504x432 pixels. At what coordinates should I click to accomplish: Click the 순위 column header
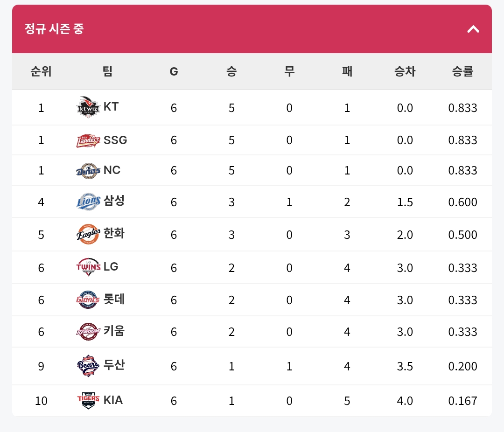point(41,71)
